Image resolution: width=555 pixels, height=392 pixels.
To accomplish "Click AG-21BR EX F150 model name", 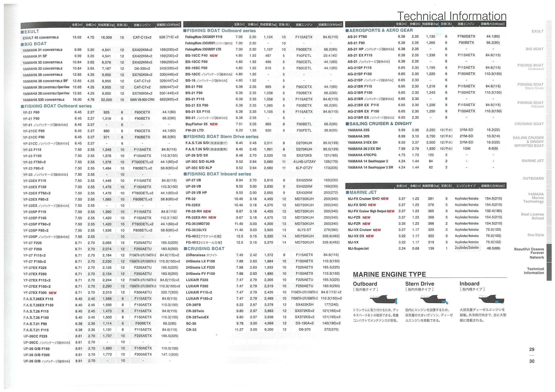I will tap(363, 111).
